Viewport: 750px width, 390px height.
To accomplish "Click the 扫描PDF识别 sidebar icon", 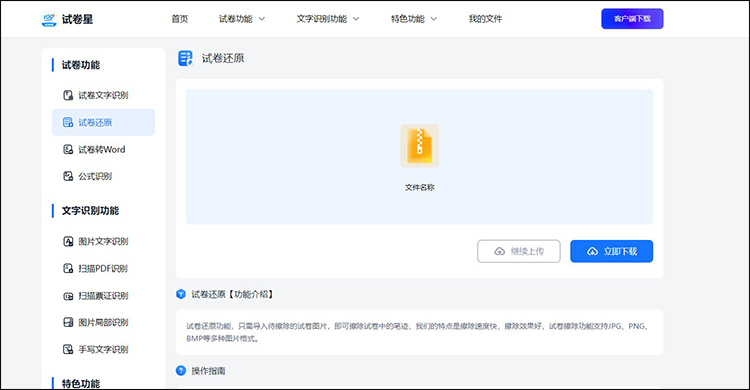I will [x=68, y=268].
